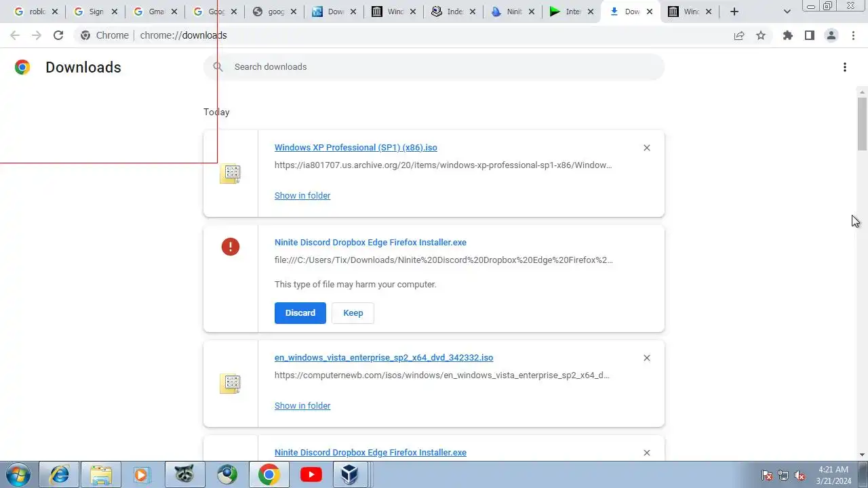The height and width of the screenshot is (488, 868).
Task: Launch Internet Explorer from taskbar
Action: 59,474
